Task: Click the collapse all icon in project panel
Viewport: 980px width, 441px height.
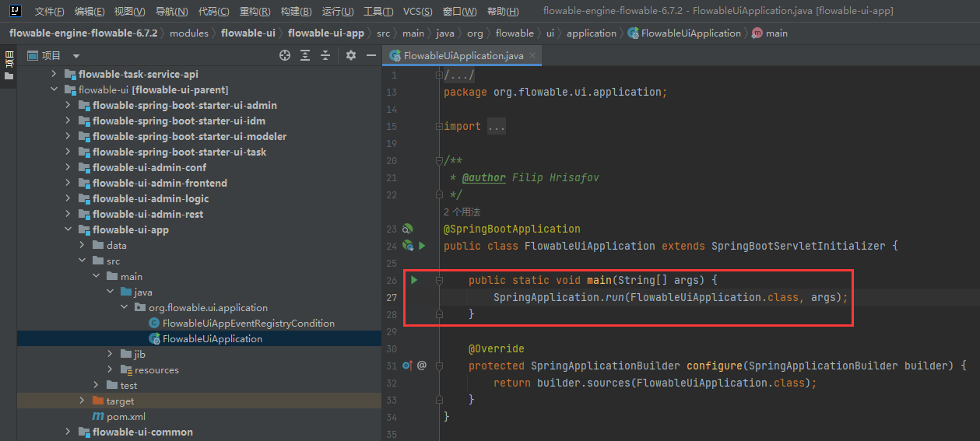Action: coord(325,55)
